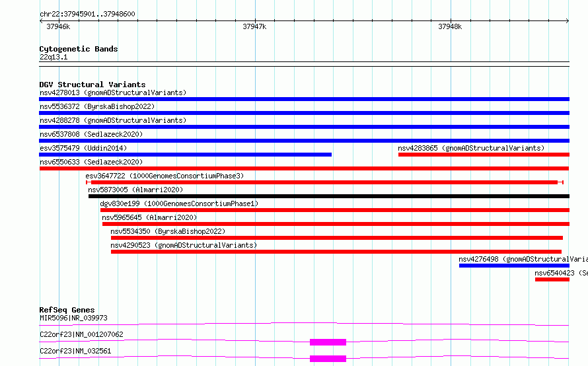Select the red dgv830e199 variant bar

click(x=335, y=210)
